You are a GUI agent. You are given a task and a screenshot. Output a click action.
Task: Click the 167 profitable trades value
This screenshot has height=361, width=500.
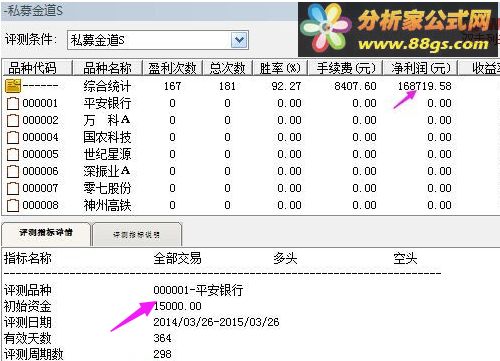(172, 86)
